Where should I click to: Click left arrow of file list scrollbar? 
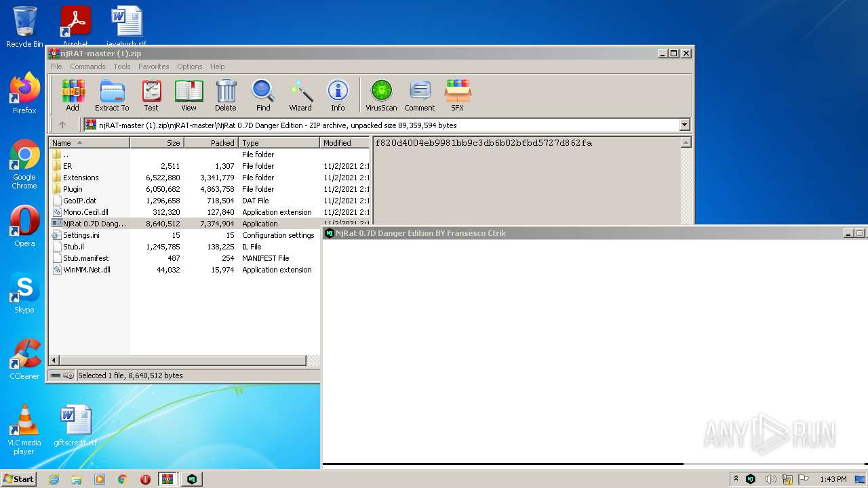click(x=55, y=361)
